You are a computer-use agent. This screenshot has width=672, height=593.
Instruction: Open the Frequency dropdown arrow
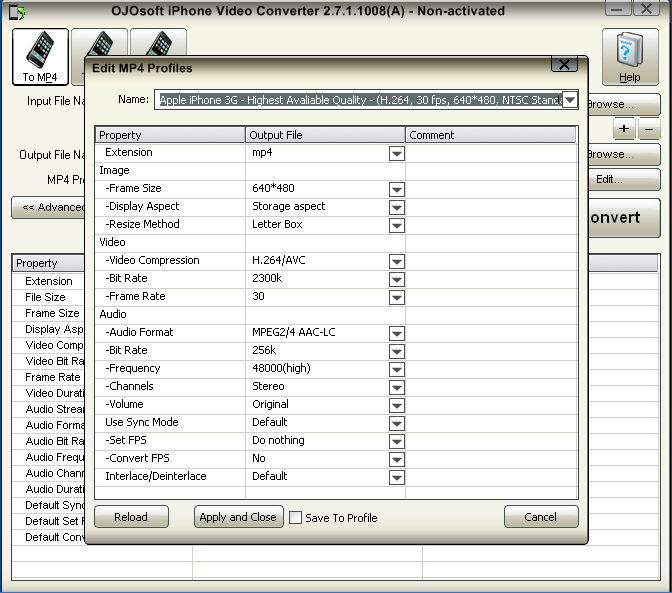[397, 369]
